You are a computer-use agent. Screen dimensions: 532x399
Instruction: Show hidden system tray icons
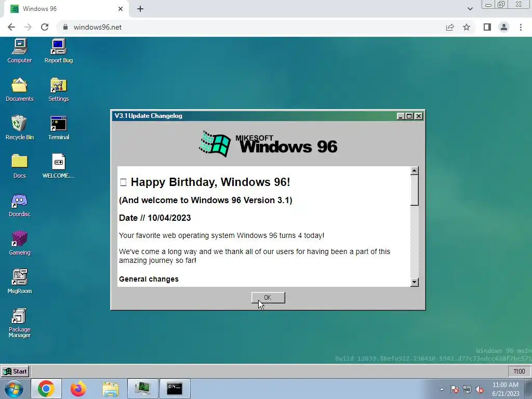coord(442,389)
